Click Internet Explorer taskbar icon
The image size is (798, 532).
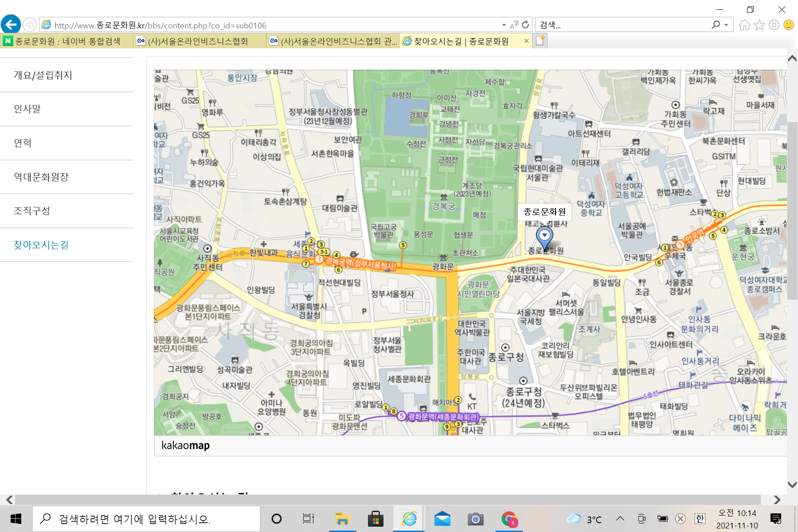[x=409, y=519]
